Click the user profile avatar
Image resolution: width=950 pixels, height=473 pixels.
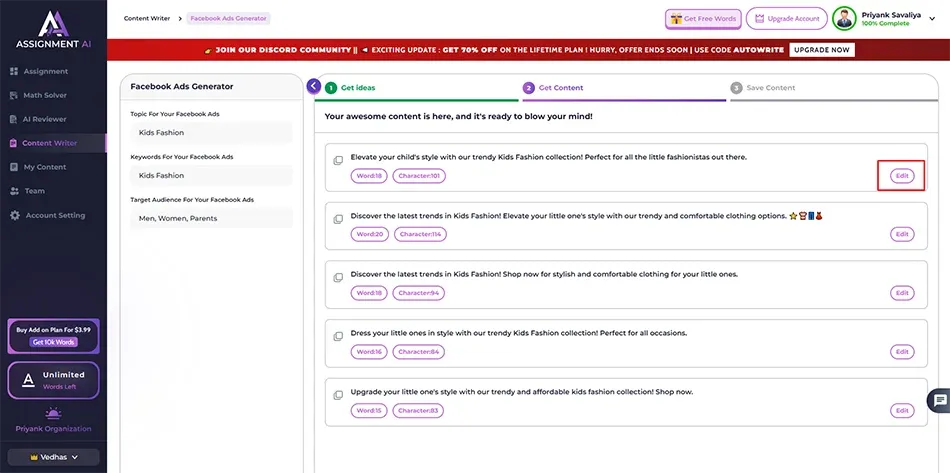point(845,18)
